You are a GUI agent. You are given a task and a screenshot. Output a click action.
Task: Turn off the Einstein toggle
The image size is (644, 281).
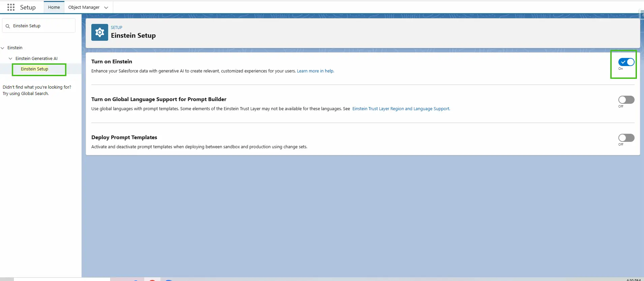coord(626,62)
